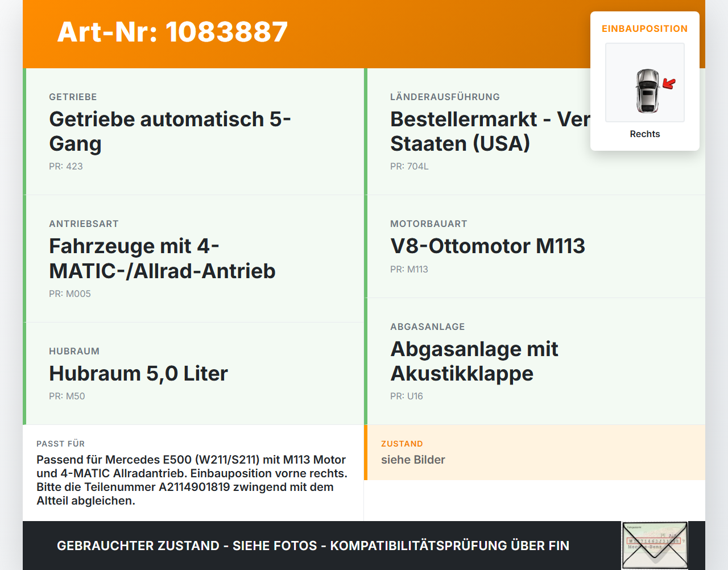Screen dimensions: 728x570
Task: Select the Abgasanlage mit Akustikklappe value
Action: (x=474, y=361)
